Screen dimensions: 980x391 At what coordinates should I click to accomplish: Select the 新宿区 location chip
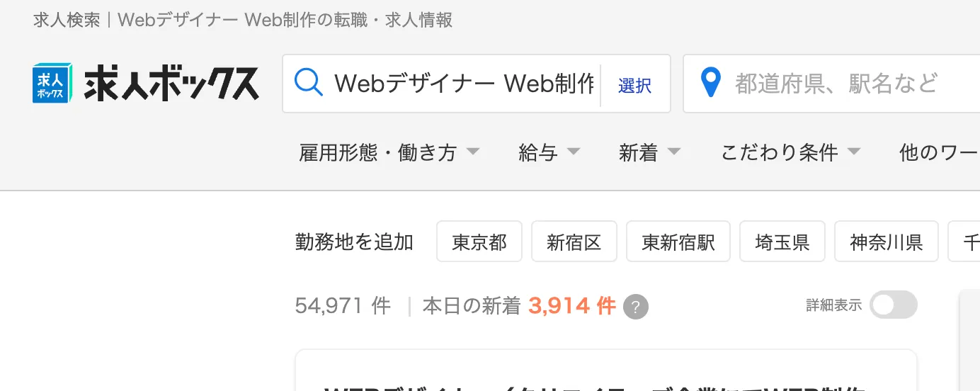coord(574,242)
